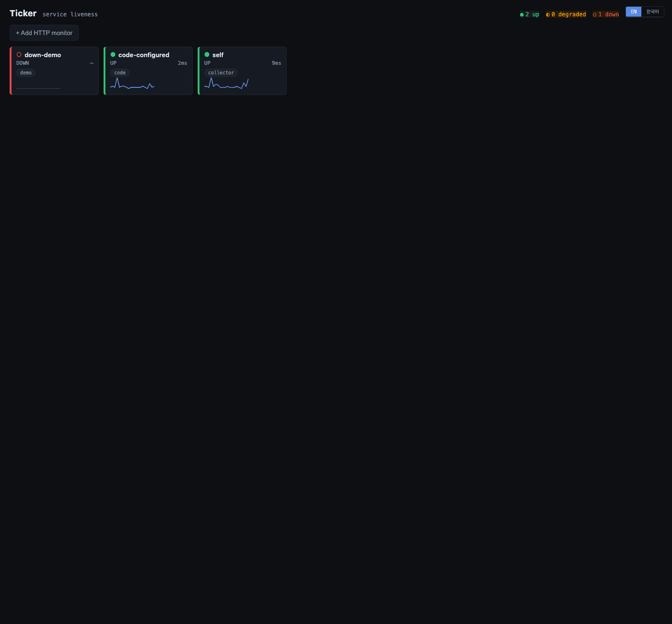Click the 'service liveness' subtitle

70,14
